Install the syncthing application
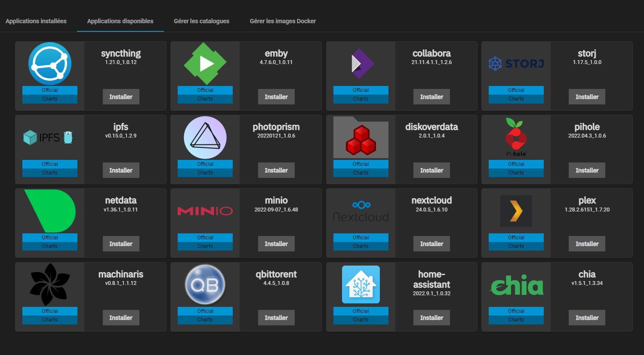This screenshot has height=355, width=644. click(121, 97)
